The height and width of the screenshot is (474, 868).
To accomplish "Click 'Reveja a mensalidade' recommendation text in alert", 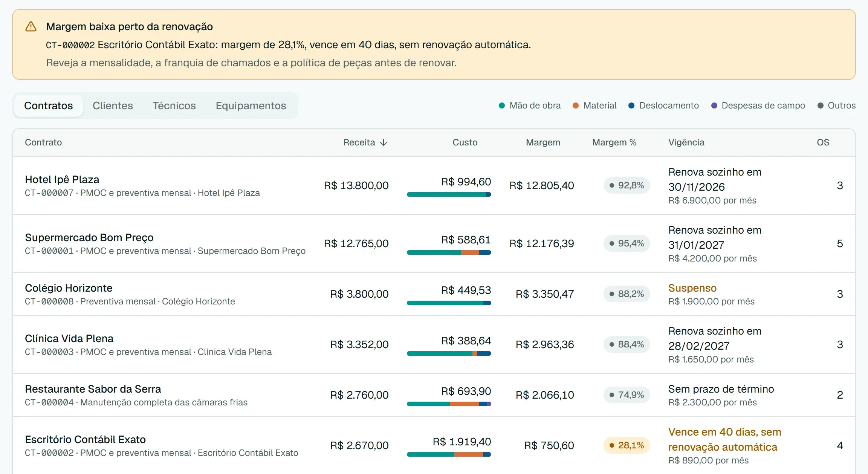I will pyautogui.click(x=251, y=63).
